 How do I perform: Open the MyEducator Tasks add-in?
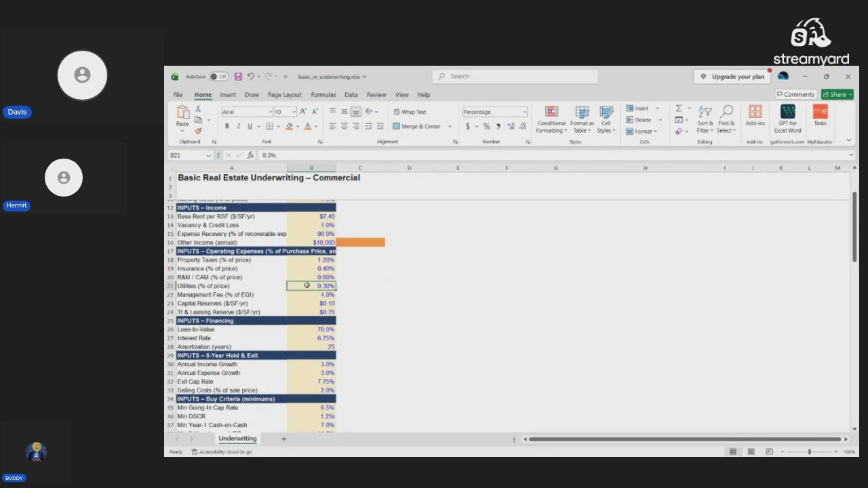[x=820, y=115]
